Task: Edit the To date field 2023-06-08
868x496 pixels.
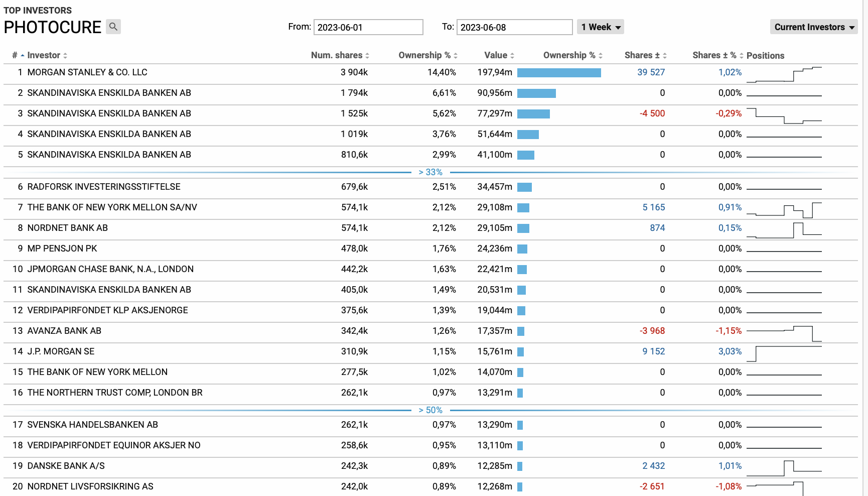Action: click(514, 27)
